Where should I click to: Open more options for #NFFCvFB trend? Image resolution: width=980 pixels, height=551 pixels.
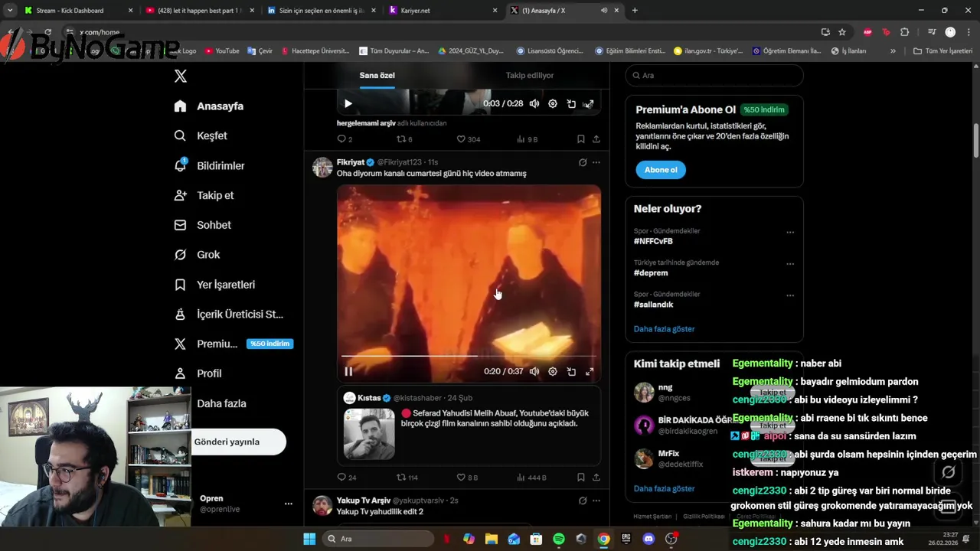790,233
